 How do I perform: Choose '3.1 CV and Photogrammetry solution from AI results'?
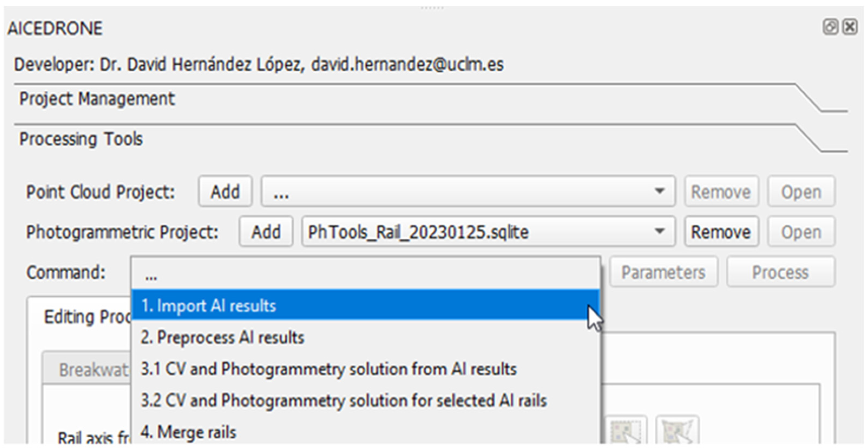328,368
